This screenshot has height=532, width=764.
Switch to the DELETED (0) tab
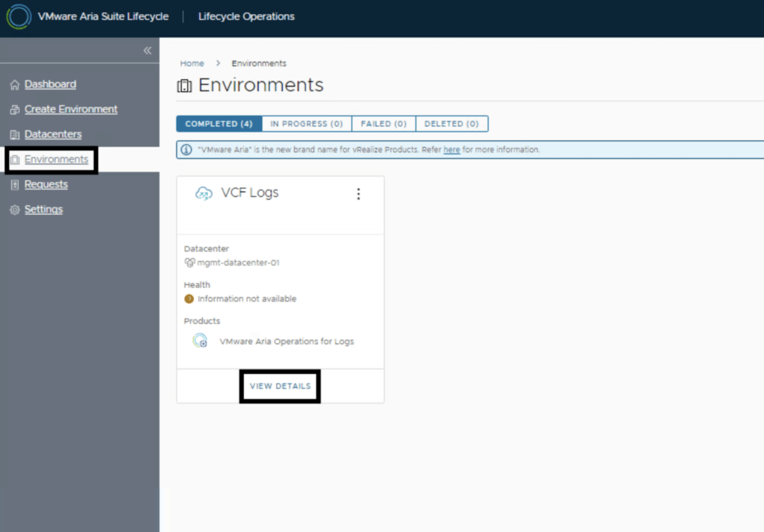[451, 124]
